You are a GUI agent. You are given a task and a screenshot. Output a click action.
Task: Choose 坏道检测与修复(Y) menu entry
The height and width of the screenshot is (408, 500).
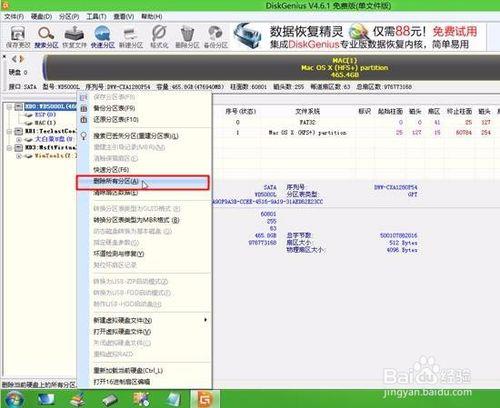coord(144,254)
